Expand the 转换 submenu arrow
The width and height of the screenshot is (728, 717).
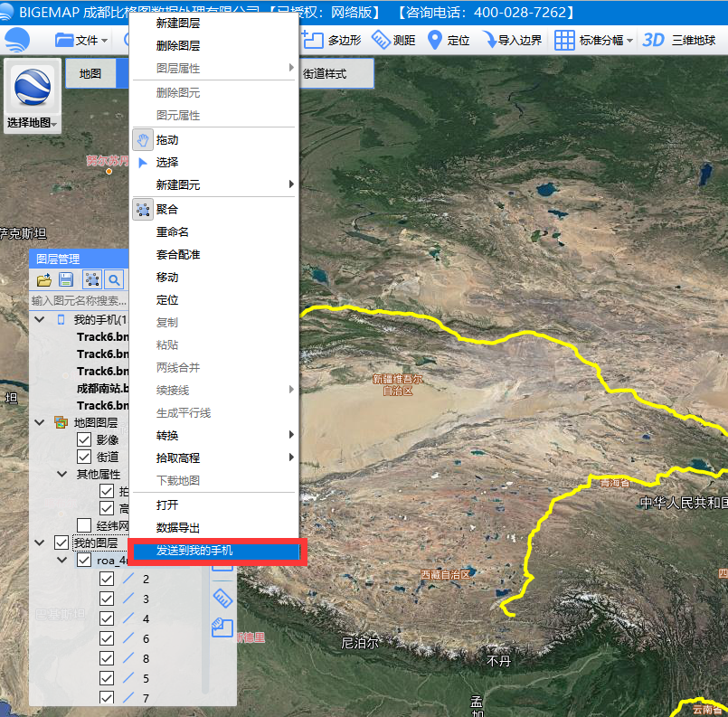[291, 434]
